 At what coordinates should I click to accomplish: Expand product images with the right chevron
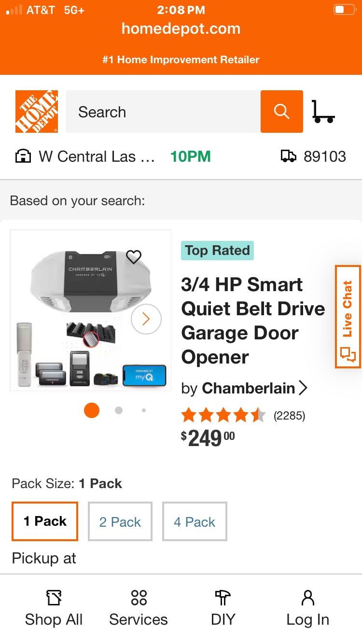coord(146,319)
